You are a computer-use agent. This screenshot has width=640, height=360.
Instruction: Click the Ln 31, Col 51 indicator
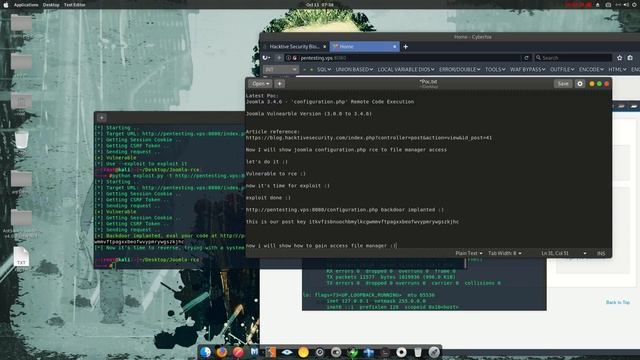pyautogui.click(x=555, y=253)
